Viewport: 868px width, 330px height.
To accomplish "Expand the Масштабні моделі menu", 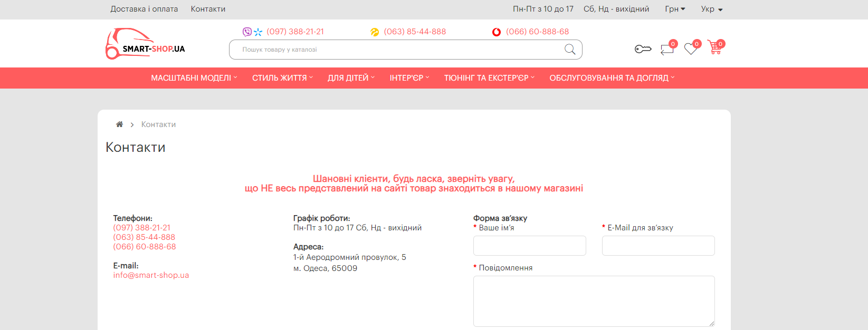I will [x=194, y=78].
